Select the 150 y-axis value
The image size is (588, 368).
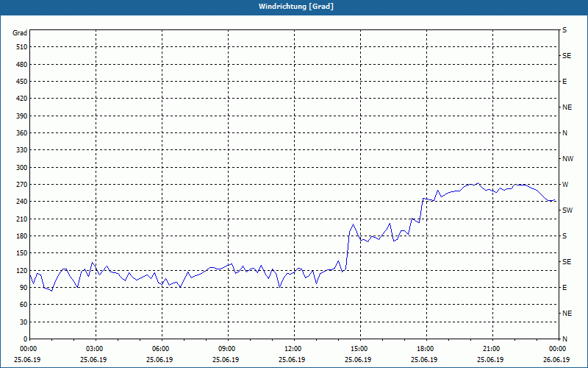point(22,253)
